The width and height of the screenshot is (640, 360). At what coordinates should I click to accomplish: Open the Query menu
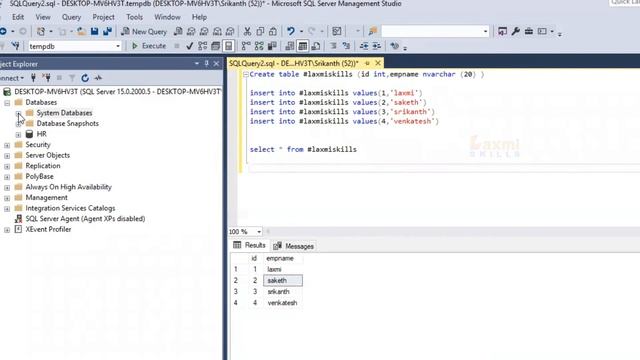(71, 17)
